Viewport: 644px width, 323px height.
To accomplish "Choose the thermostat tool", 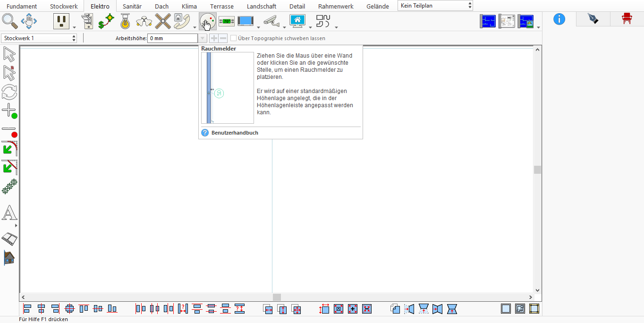I will click(x=227, y=21).
